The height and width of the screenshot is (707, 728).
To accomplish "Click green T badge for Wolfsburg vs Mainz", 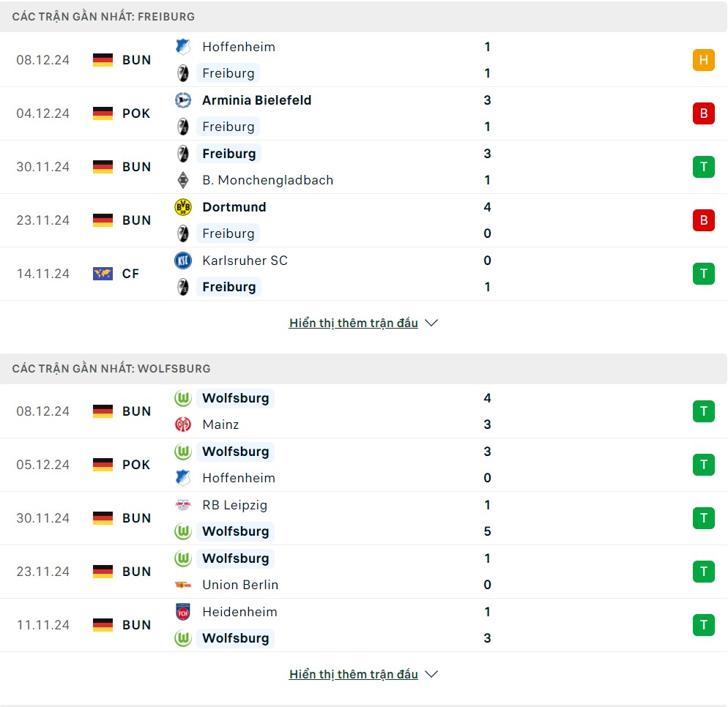I will tap(703, 411).
